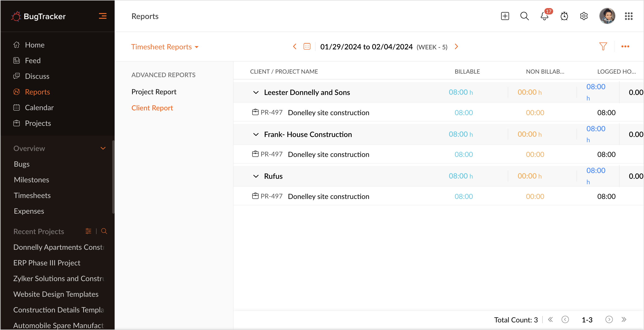Click the filter funnel icon
This screenshot has width=644, height=330.
pos(603,47)
